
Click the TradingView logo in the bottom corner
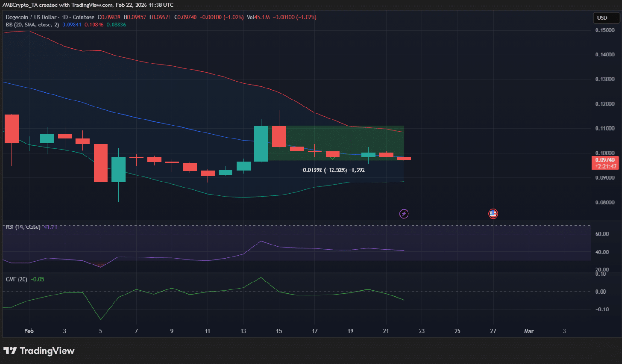[39, 351]
